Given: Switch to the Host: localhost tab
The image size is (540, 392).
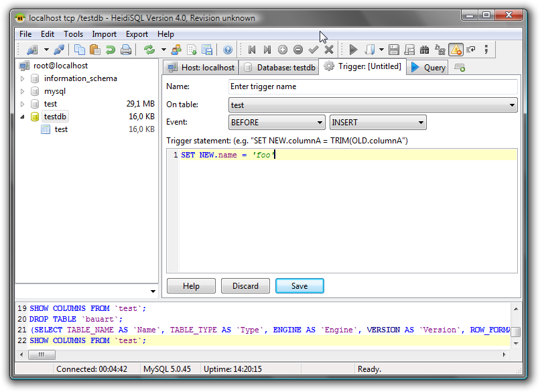Looking at the screenshot, I should coord(200,68).
